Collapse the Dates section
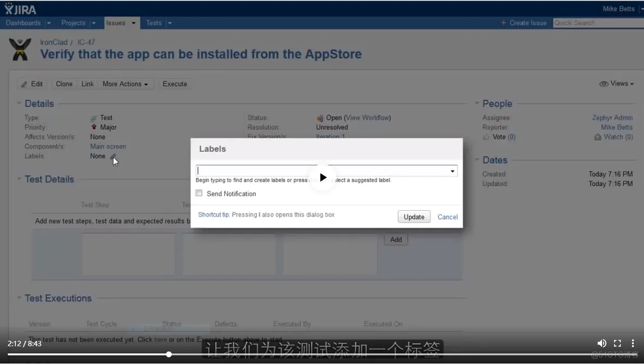 pyautogui.click(x=477, y=159)
